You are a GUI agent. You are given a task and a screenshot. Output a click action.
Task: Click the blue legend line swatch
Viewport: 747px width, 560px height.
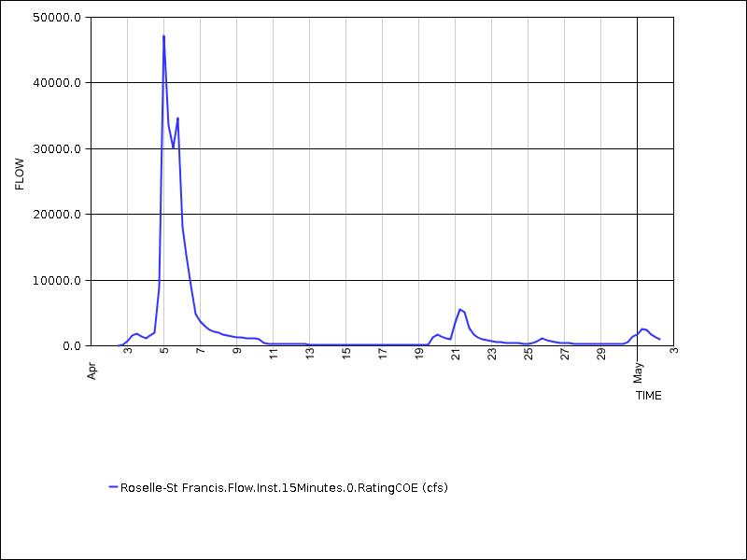coord(113,487)
